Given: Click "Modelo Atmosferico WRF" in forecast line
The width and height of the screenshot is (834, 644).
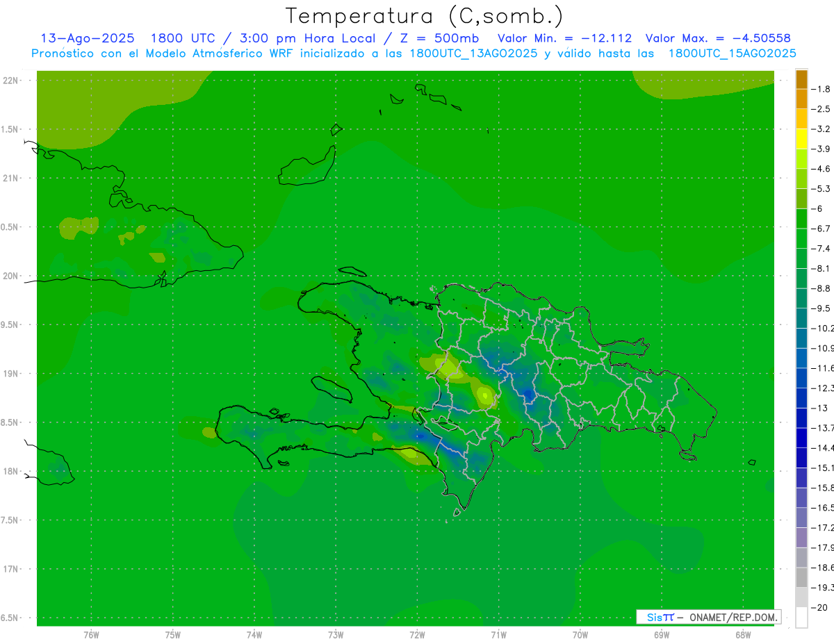Looking at the screenshot, I should point(219,53).
